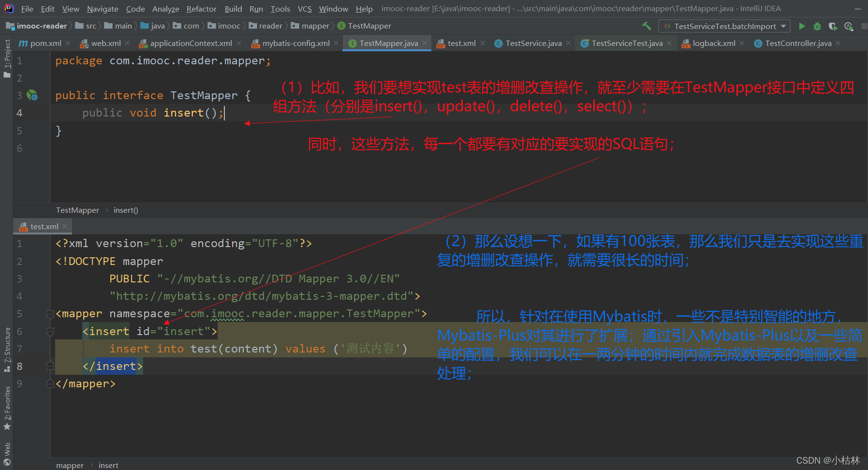Place cursor on the namespace attribute value
This screenshot has height=470, width=868.
click(299, 314)
